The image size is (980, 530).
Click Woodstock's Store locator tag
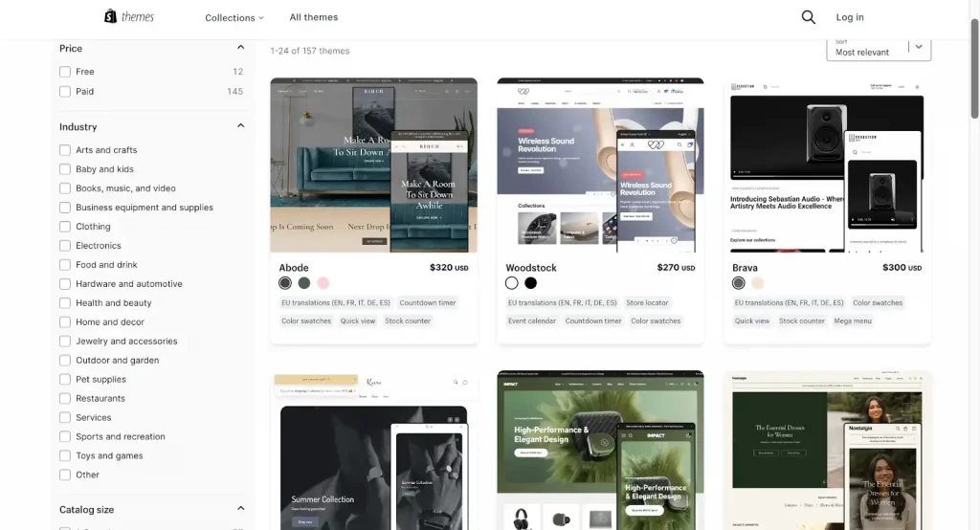pyautogui.click(x=647, y=302)
